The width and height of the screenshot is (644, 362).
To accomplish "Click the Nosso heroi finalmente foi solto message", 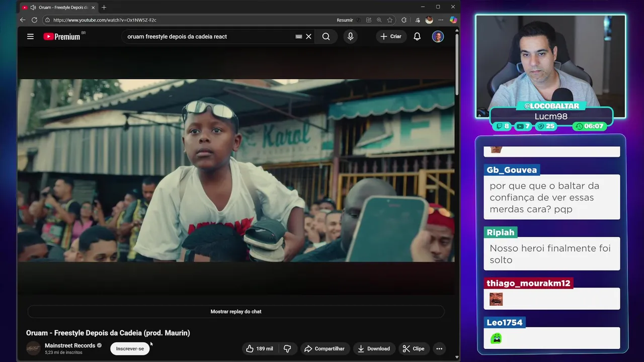I will [x=552, y=254].
